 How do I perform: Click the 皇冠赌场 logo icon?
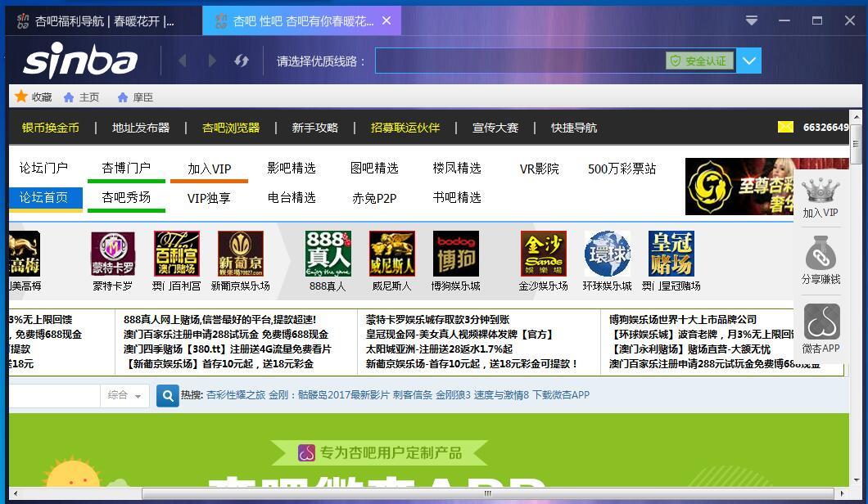[671, 254]
